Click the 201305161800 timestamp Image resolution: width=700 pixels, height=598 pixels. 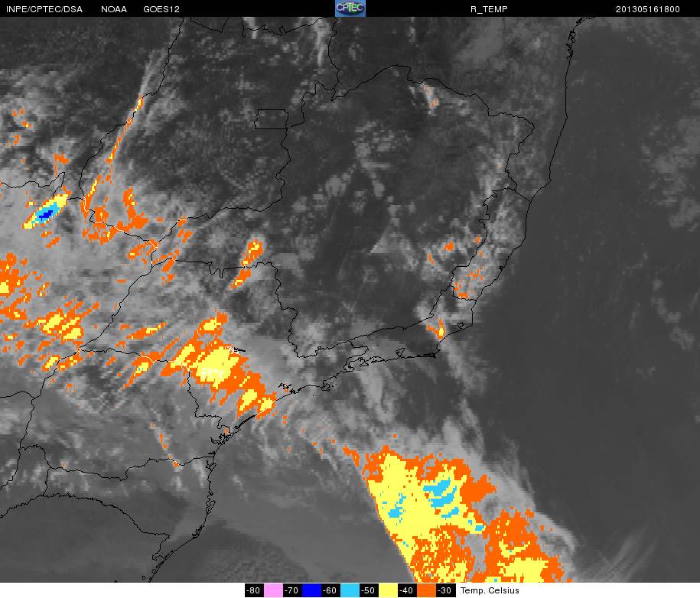[x=648, y=9]
